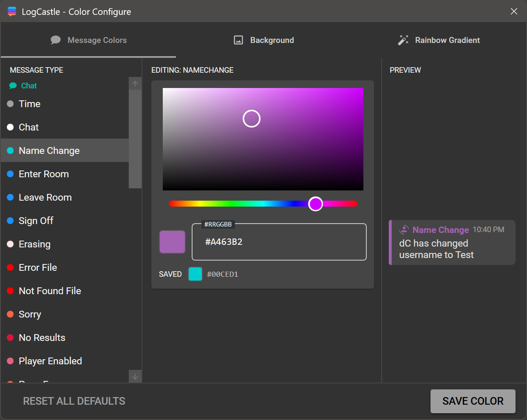Click the red dot beside Error File

pyautogui.click(x=11, y=267)
